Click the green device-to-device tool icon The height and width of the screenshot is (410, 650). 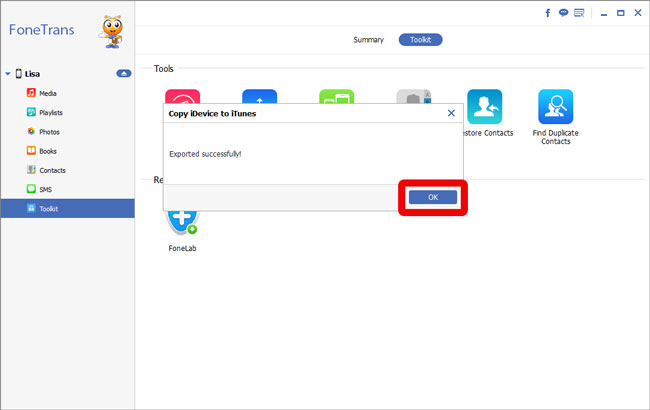[x=337, y=96]
